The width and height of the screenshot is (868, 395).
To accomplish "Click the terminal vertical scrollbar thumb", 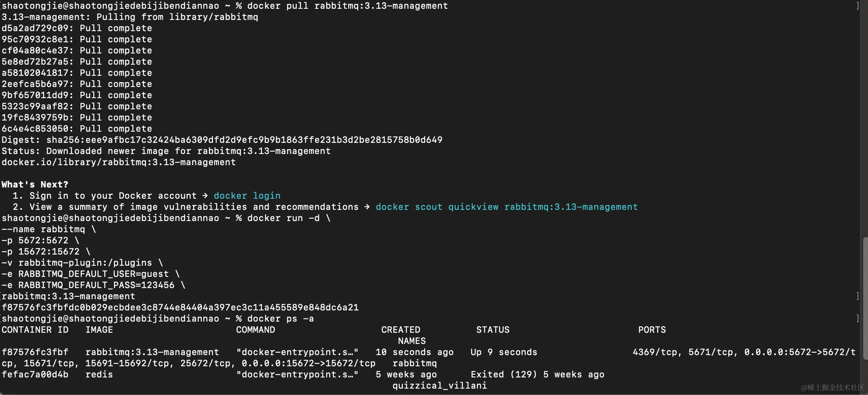I will [x=865, y=298].
